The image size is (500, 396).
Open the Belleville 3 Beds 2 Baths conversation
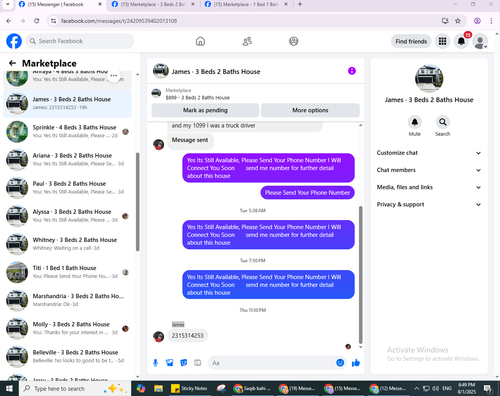pos(67,356)
